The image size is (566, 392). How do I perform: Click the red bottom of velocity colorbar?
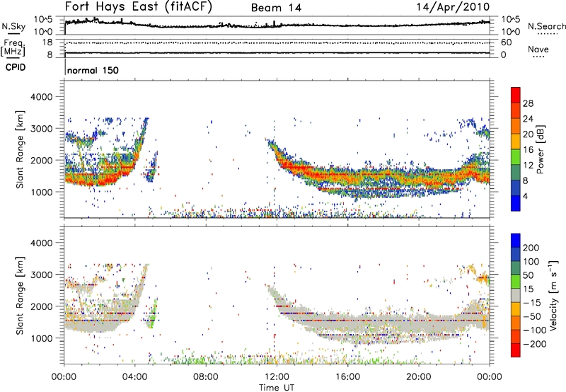[x=516, y=350]
